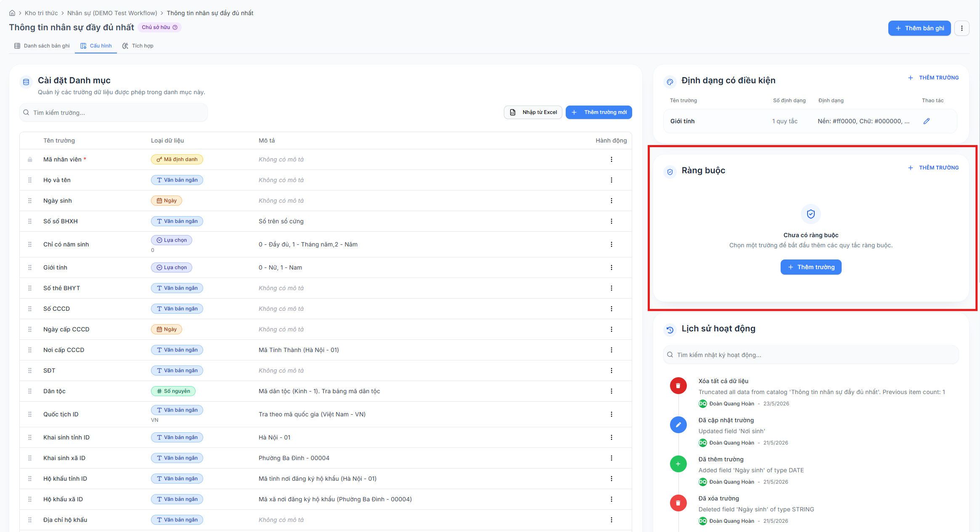
Task: Click the Số nguyên type badge on Dân tộc
Action: [x=173, y=391]
